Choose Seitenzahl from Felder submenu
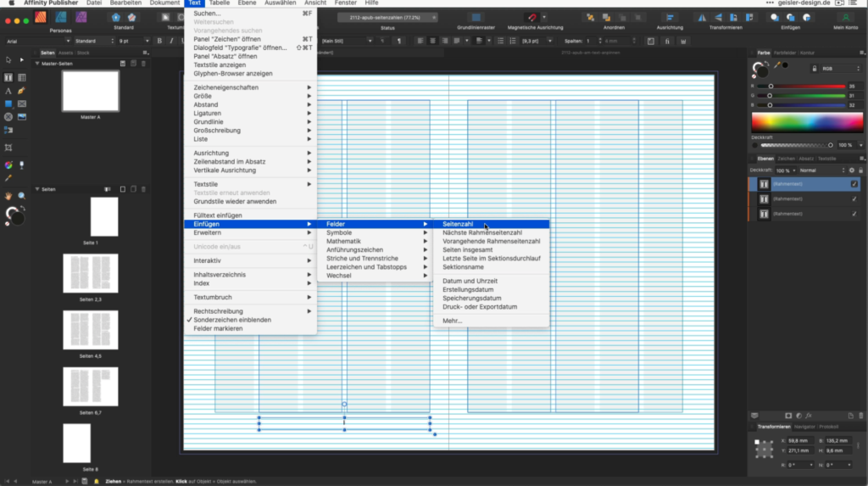This screenshot has height=486, width=868. click(x=491, y=224)
